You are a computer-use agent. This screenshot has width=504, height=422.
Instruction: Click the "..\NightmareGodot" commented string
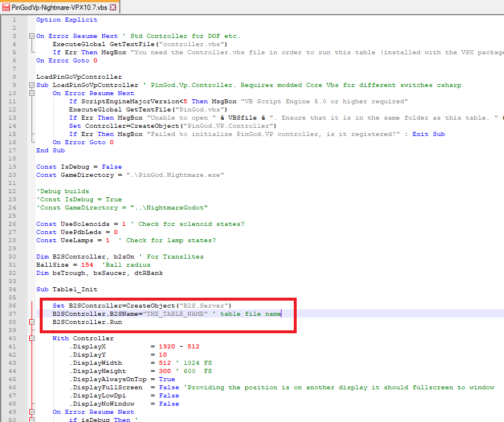(x=169, y=208)
